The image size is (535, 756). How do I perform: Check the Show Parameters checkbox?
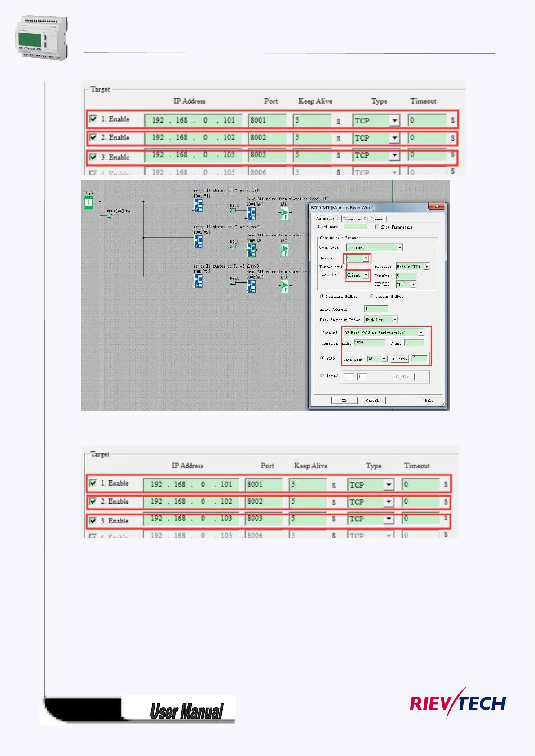(x=377, y=227)
